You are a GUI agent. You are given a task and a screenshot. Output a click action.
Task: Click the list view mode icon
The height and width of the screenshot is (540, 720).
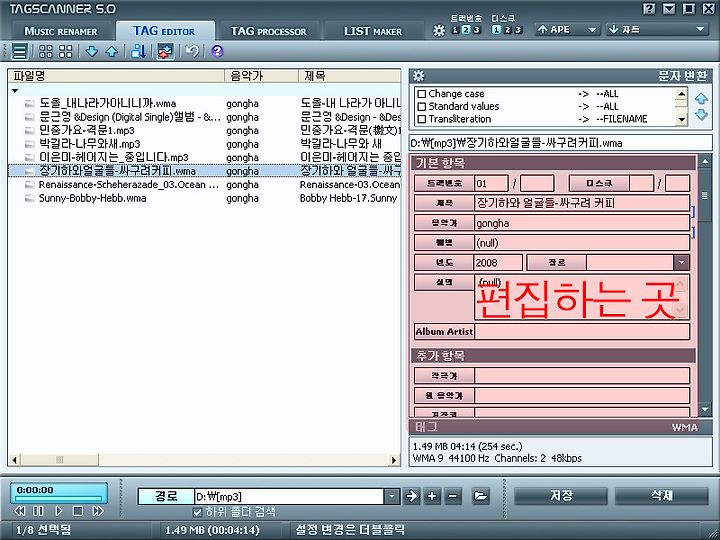20,51
